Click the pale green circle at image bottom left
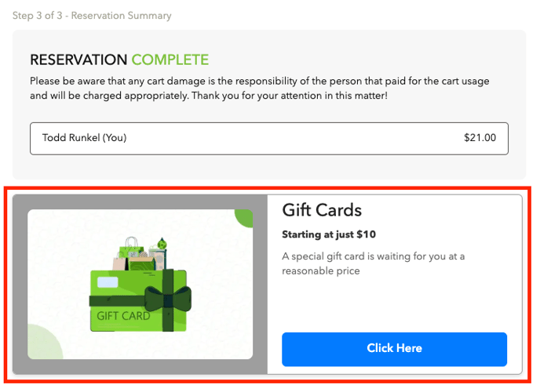Screen dimensions: 540x392 44,343
